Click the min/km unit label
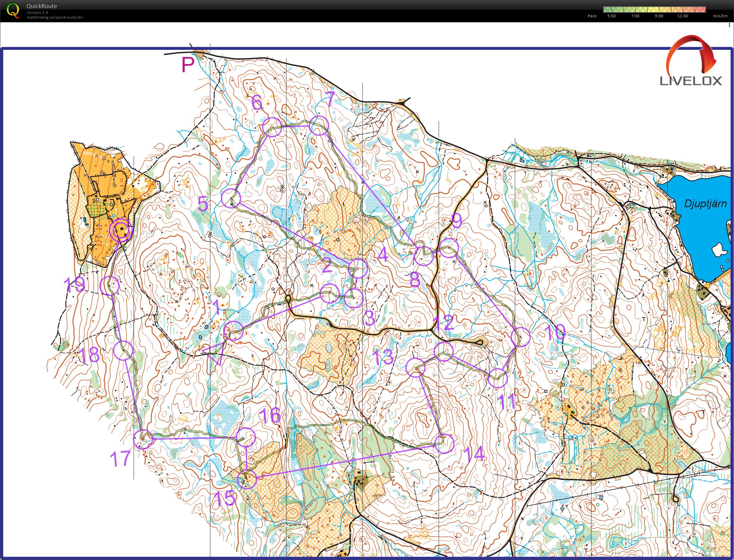The height and width of the screenshot is (560, 734). [720, 16]
